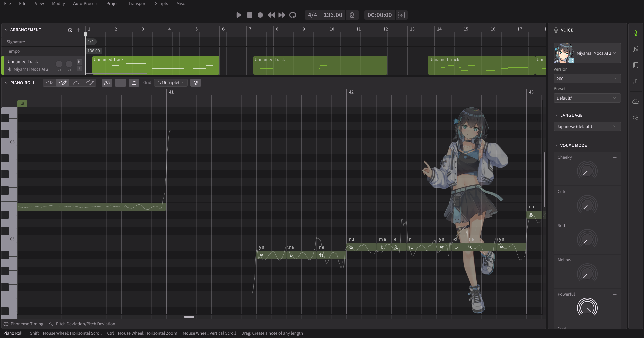The height and width of the screenshot is (338, 644).
Task: Open the Note Properties music icon
Action: 635,49
